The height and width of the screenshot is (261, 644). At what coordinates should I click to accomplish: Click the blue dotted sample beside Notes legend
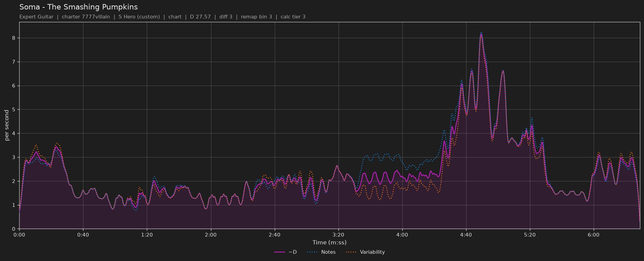pos(313,252)
